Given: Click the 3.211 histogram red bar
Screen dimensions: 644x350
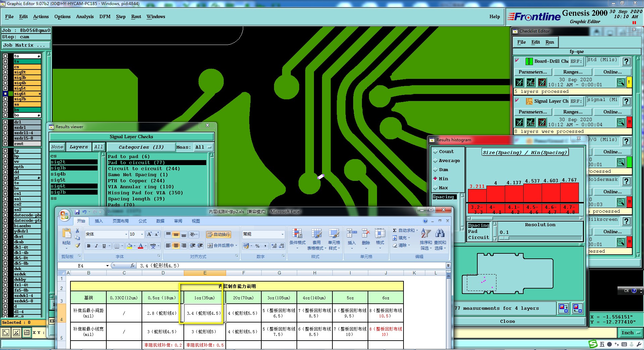Looking at the screenshot, I should (477, 195).
